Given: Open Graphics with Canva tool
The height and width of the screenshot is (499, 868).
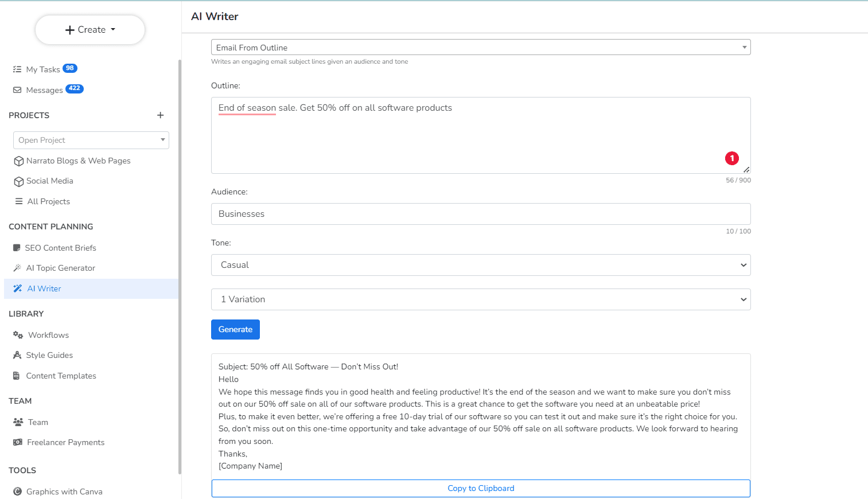Looking at the screenshot, I should pyautogui.click(x=64, y=492).
